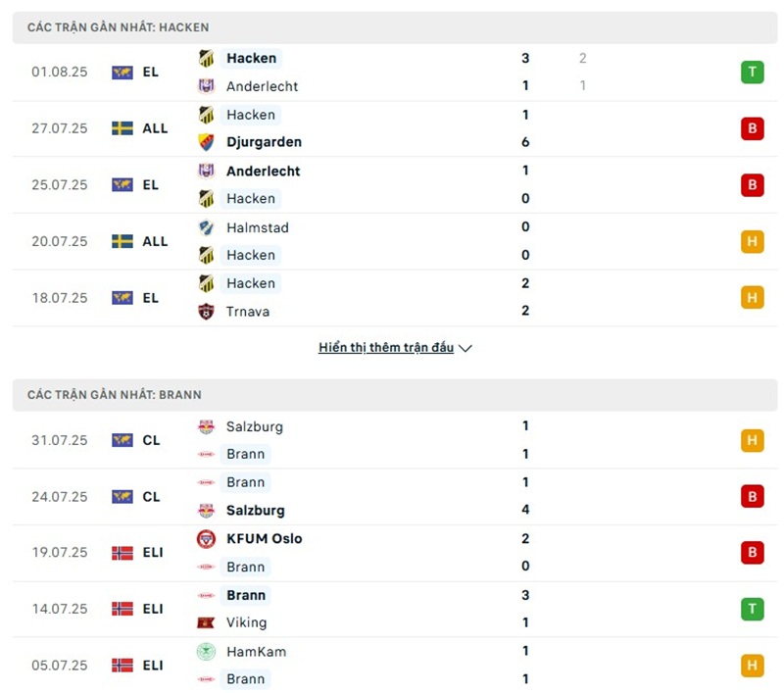Viewport: 784px width, 693px height.
Task: Select the 'Các trận gần nhất: Brann' header
Action: pyautogui.click(x=114, y=395)
